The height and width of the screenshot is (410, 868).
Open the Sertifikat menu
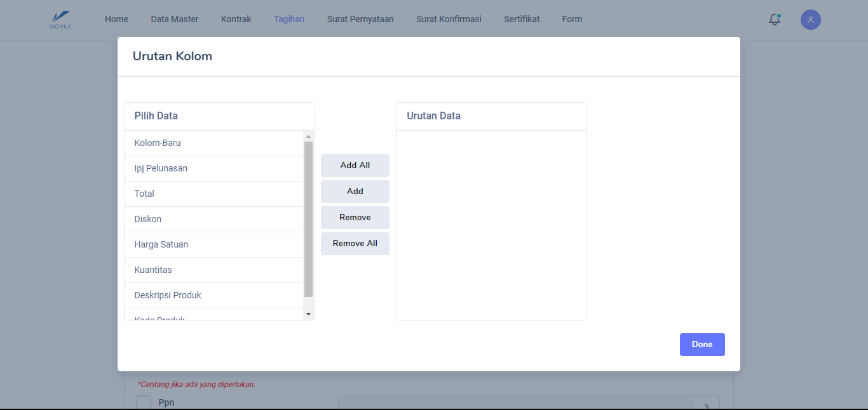point(521,19)
